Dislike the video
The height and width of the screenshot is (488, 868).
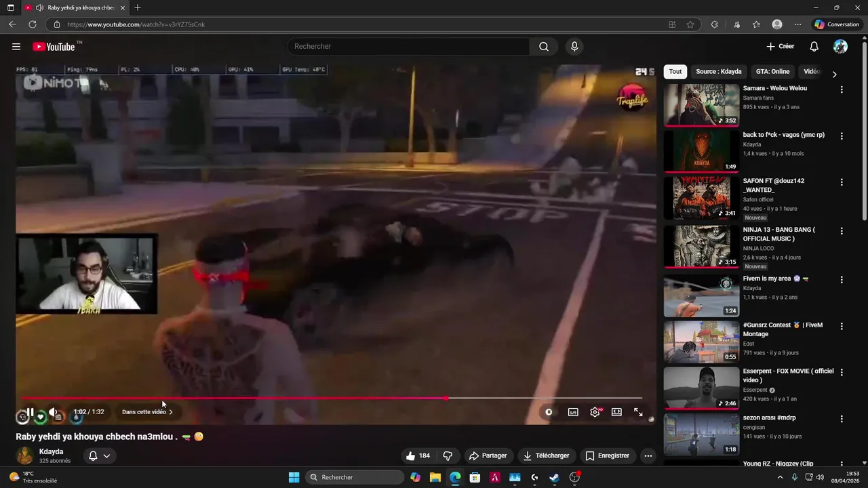(x=448, y=455)
